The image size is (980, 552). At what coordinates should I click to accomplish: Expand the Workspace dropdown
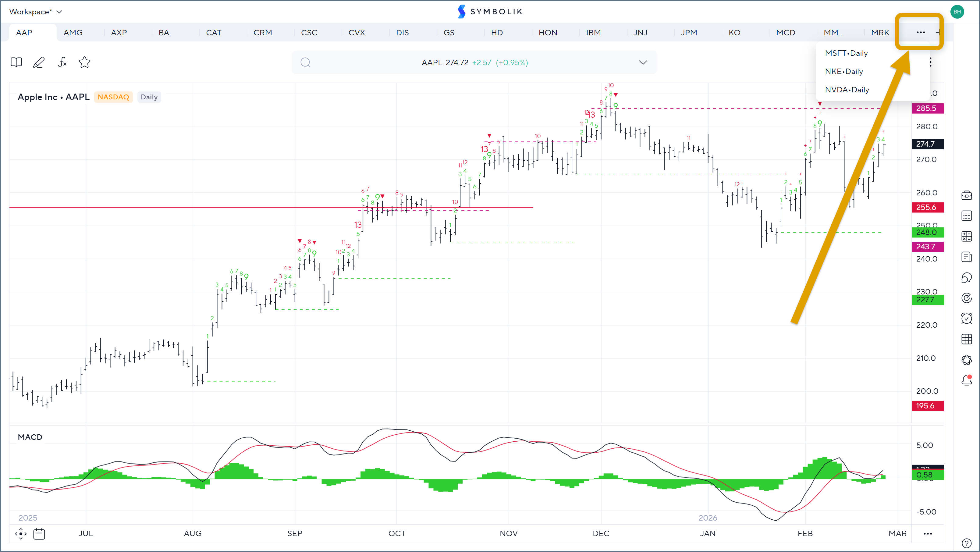point(35,12)
